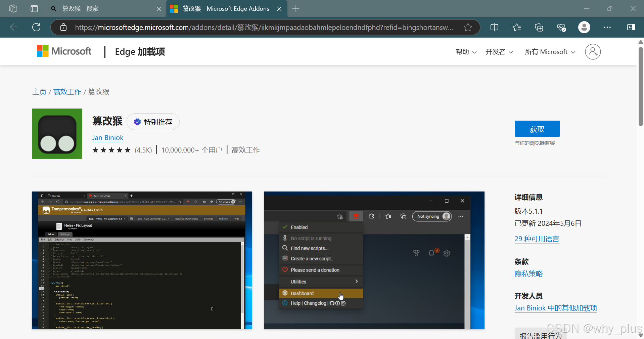Click the 篡改猴 extension logo
The width and height of the screenshot is (644, 339).
pos(57,134)
